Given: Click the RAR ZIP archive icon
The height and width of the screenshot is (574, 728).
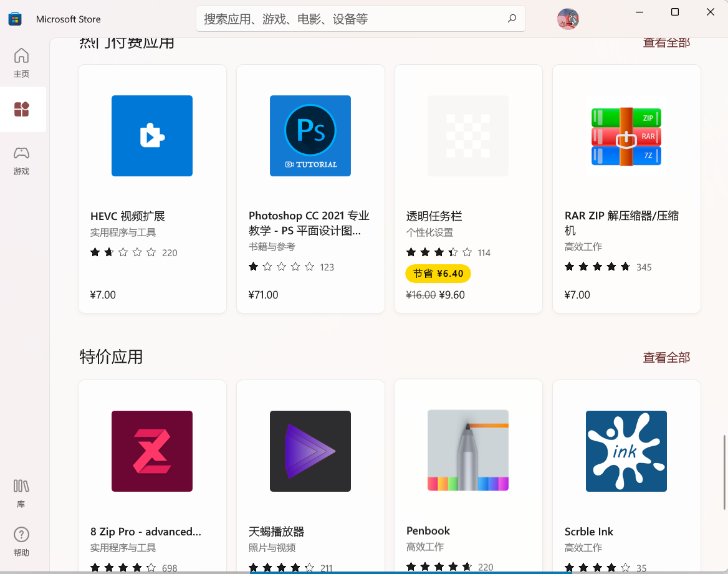Looking at the screenshot, I should [x=626, y=136].
